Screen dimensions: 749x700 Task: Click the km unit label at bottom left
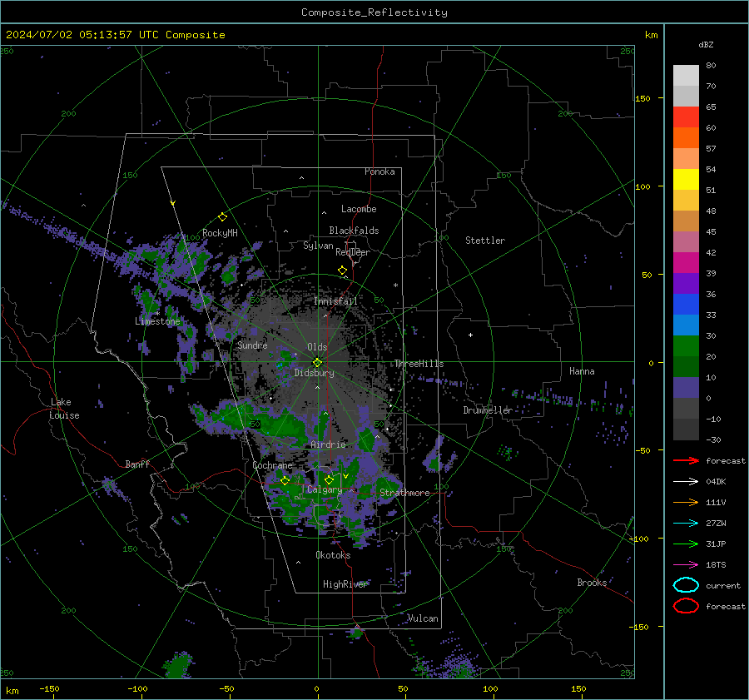coord(12,691)
